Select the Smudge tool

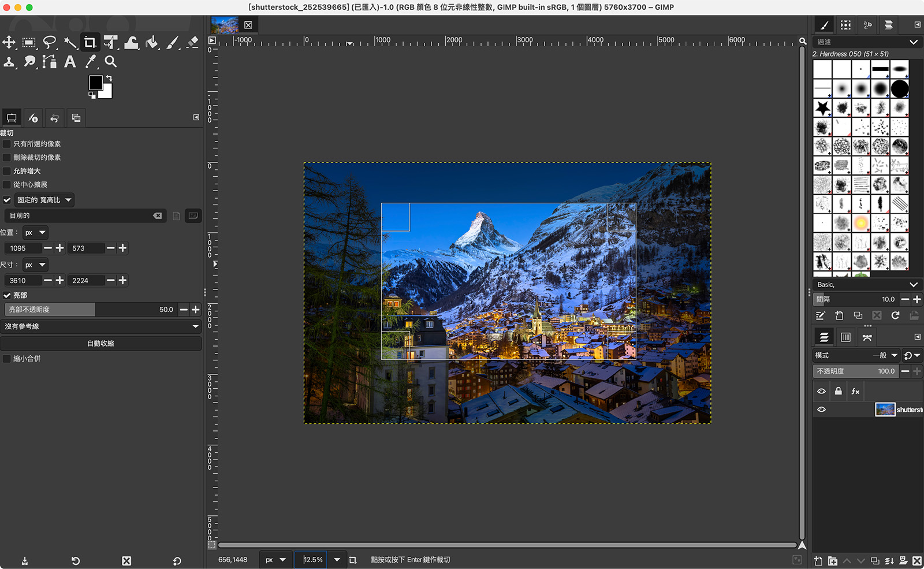(x=29, y=62)
